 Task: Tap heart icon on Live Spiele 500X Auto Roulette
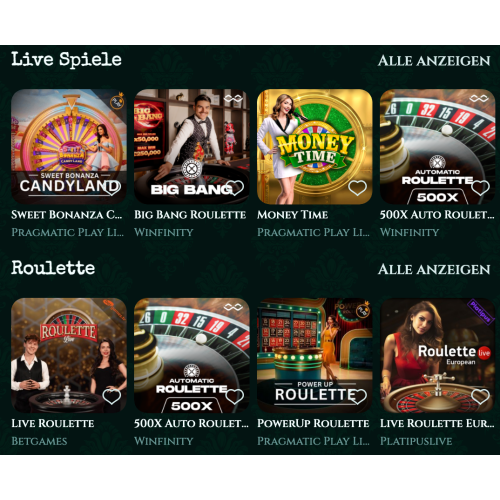point(480,188)
